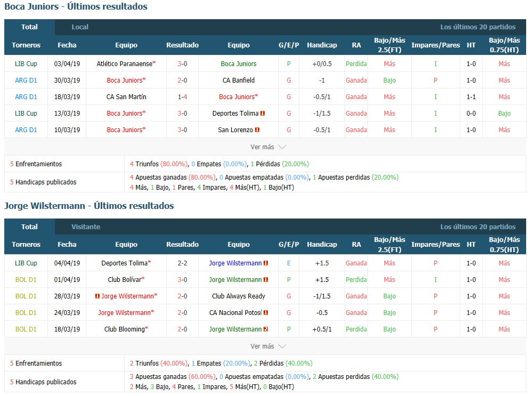Image resolution: width=532 pixels, height=396 pixels.
Task: Open LIB Cup link in the 04/04/19 row
Action: 26,263
